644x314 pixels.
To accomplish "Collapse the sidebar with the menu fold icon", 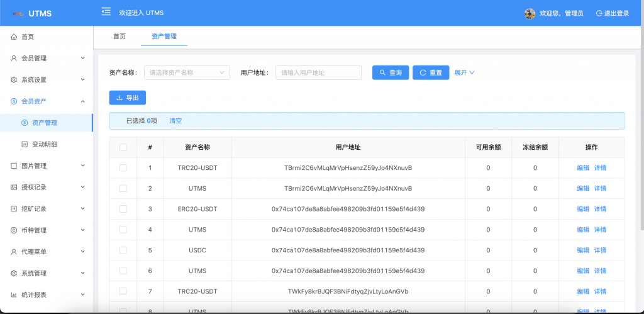I will [x=106, y=13].
